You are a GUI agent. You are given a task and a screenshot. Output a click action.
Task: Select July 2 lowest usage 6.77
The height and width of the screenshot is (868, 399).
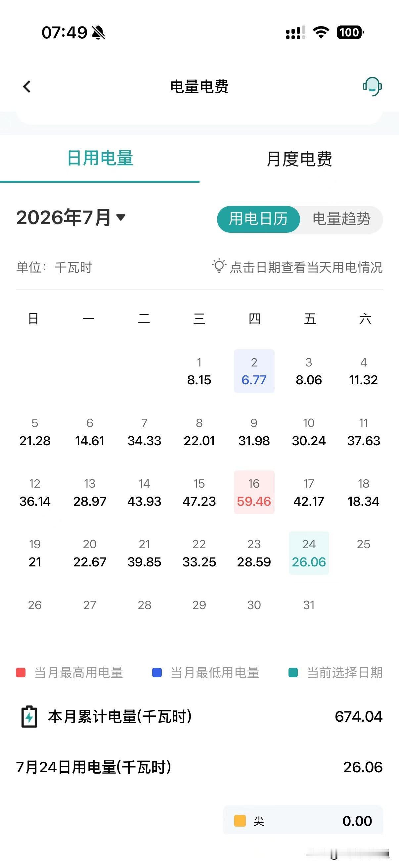(254, 371)
